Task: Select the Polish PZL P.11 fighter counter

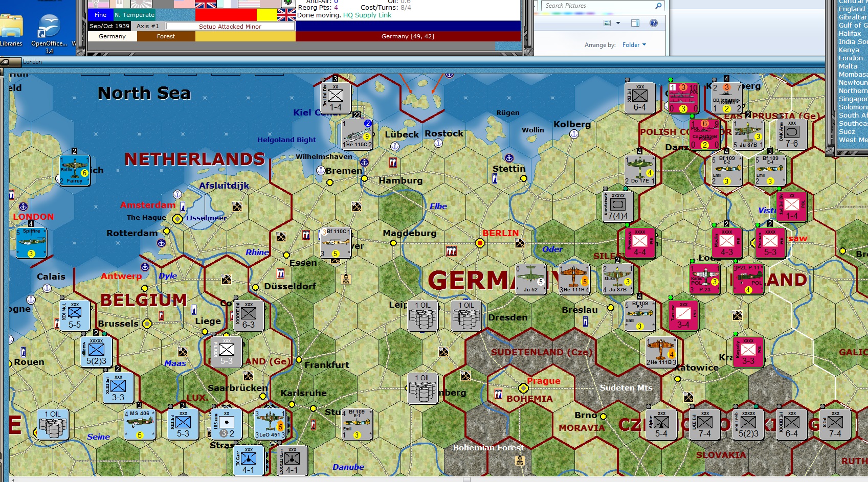Action: [x=748, y=279]
